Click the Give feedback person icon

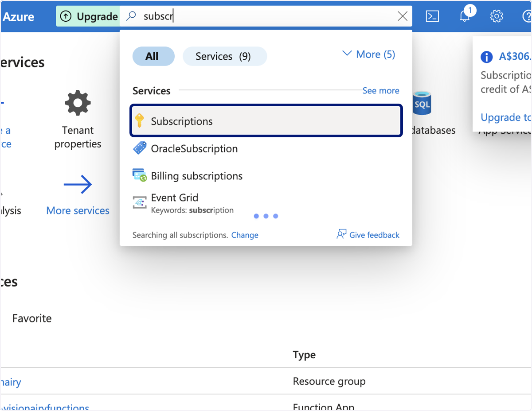(341, 234)
